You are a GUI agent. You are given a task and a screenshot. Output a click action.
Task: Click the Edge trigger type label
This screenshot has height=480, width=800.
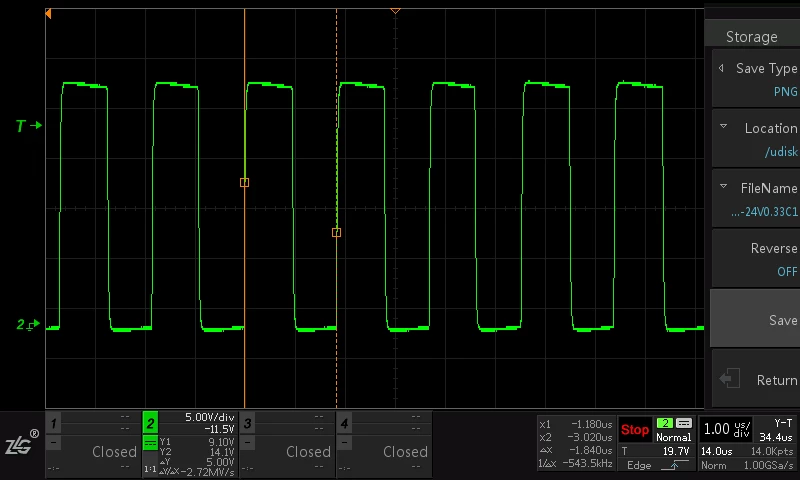pos(639,465)
